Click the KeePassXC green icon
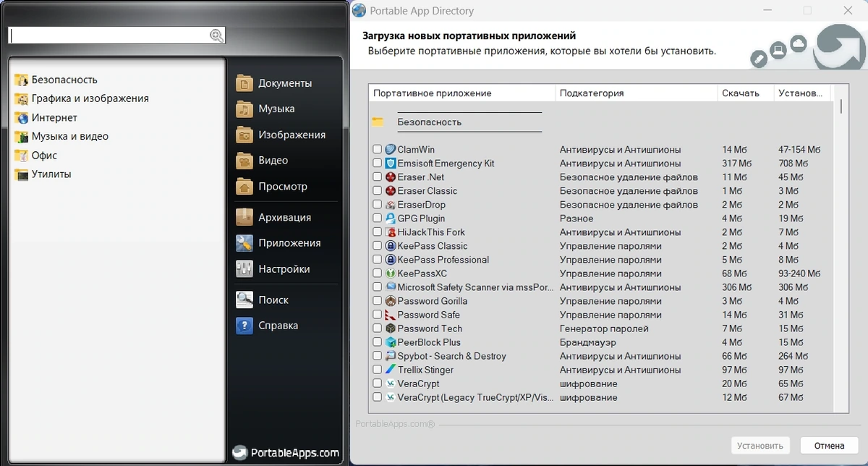868x466 pixels. pyautogui.click(x=391, y=274)
